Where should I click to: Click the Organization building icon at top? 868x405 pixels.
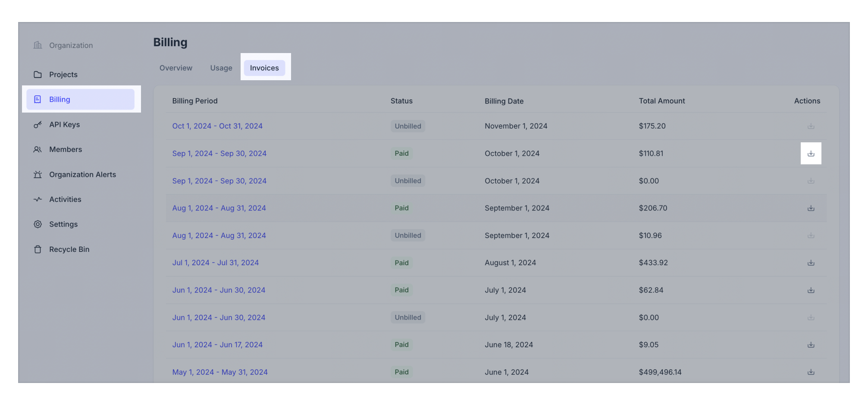point(38,45)
